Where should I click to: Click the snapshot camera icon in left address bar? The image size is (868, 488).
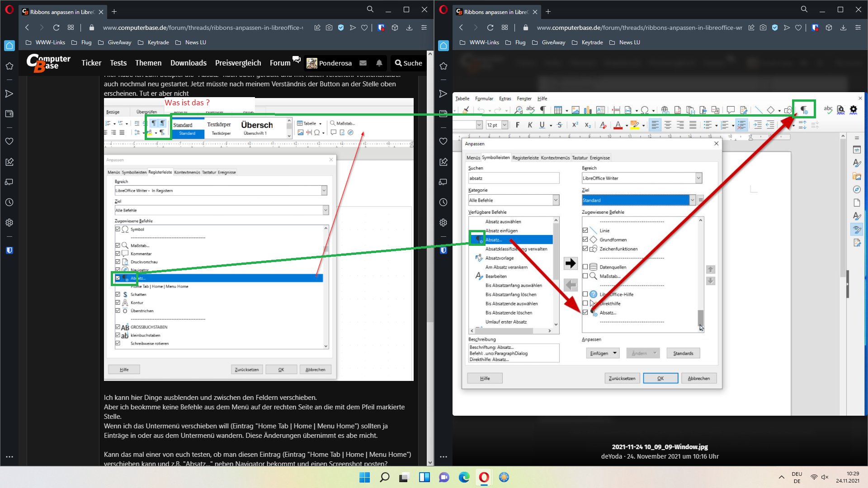point(329,28)
